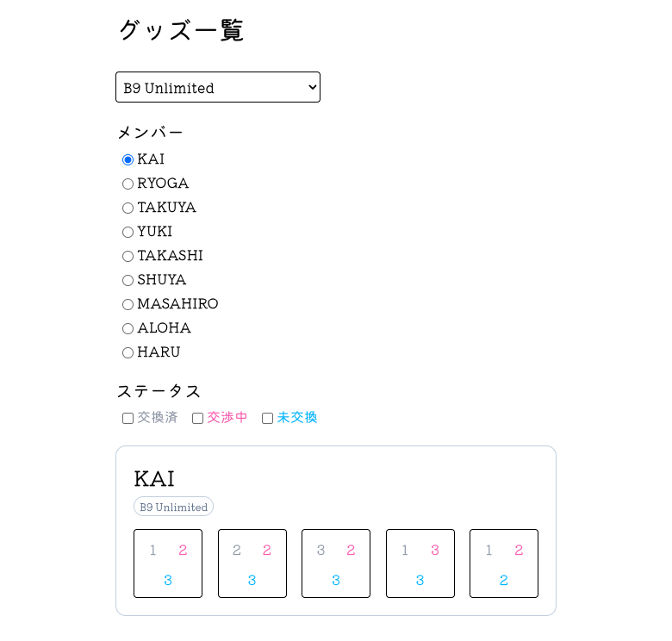Enable the 交換済 status checkbox

pos(128,418)
